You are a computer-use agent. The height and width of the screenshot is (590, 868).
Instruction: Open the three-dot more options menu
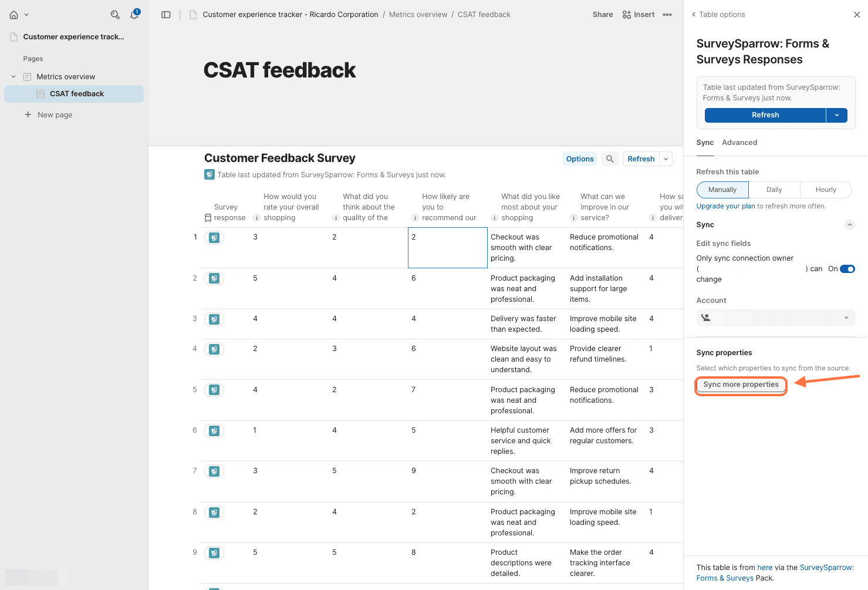(667, 15)
